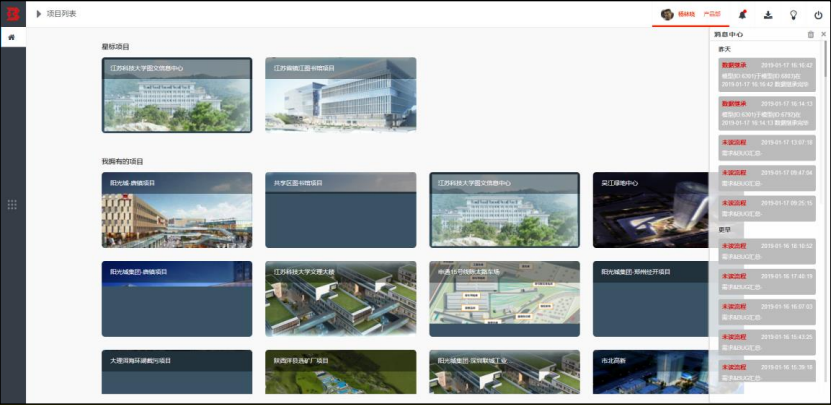Click the 更早 group label

[x=724, y=230]
